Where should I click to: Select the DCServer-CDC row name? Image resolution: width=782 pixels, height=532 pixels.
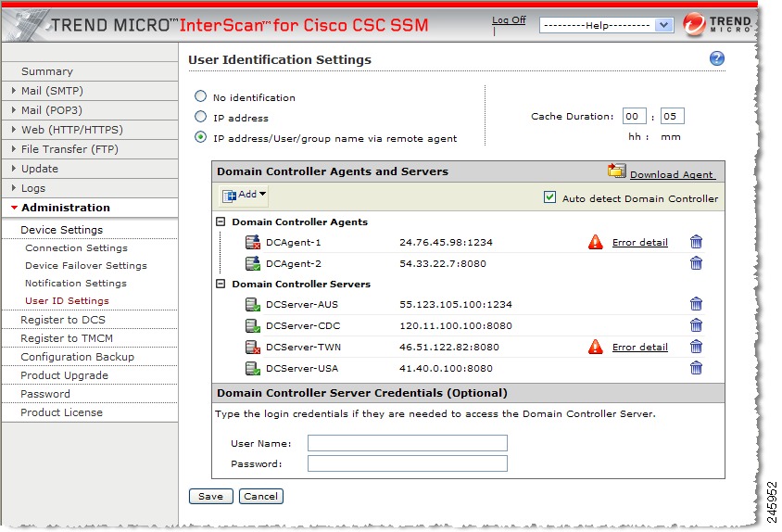[x=303, y=326]
